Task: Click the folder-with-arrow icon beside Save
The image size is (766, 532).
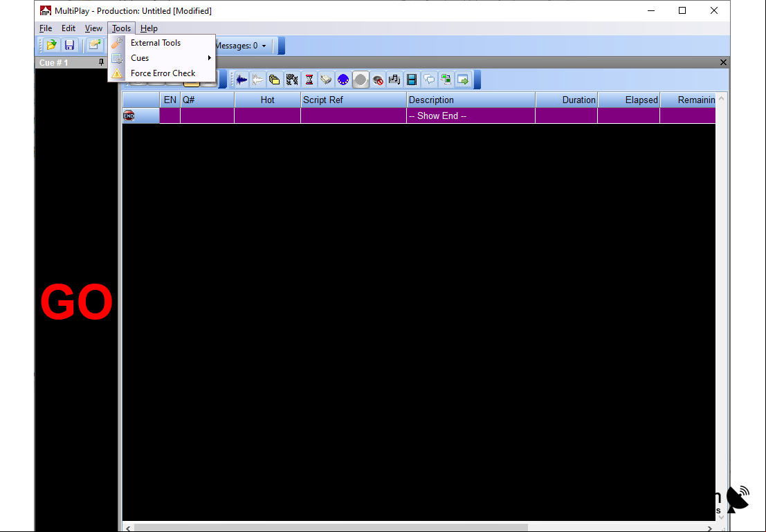Action: click(x=94, y=46)
